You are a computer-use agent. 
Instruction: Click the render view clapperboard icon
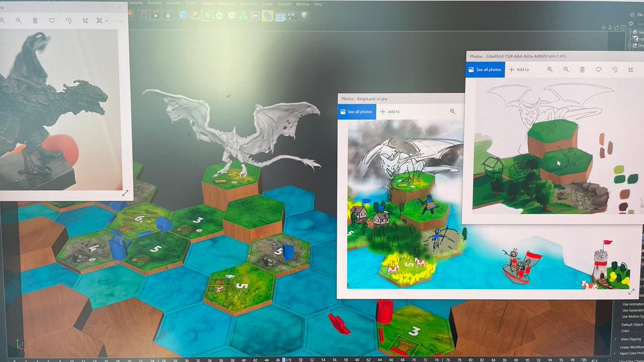point(144,15)
